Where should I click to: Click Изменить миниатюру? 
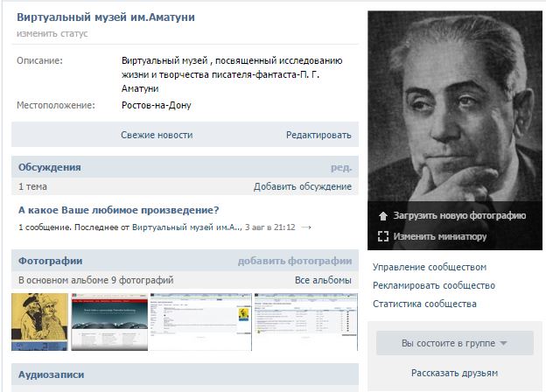(x=440, y=236)
